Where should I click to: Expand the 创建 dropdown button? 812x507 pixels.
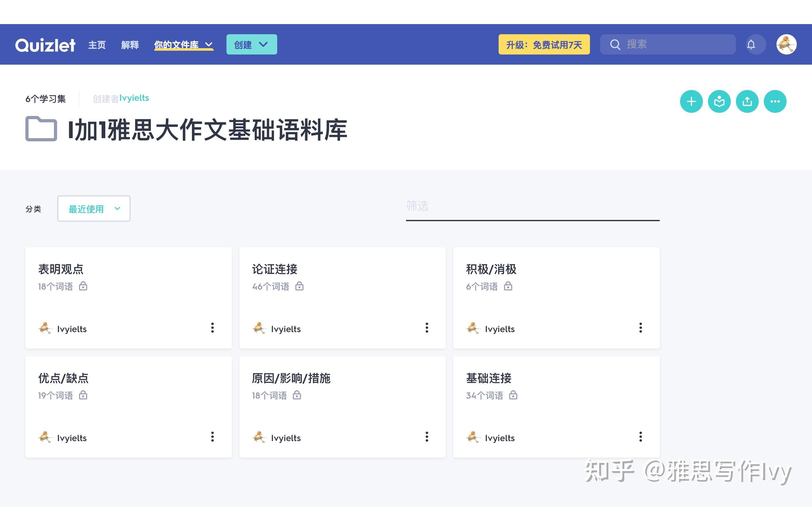point(251,44)
